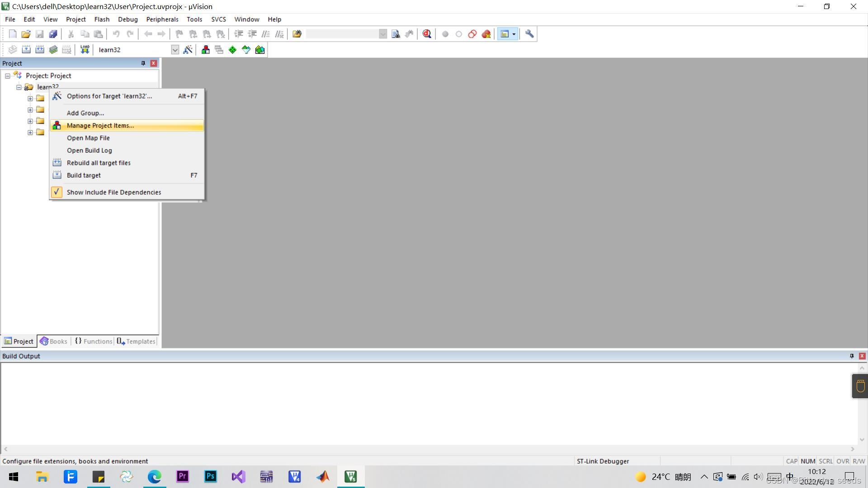Select Manage Project Items menu entry
Image resolution: width=868 pixels, height=488 pixels.
100,126
